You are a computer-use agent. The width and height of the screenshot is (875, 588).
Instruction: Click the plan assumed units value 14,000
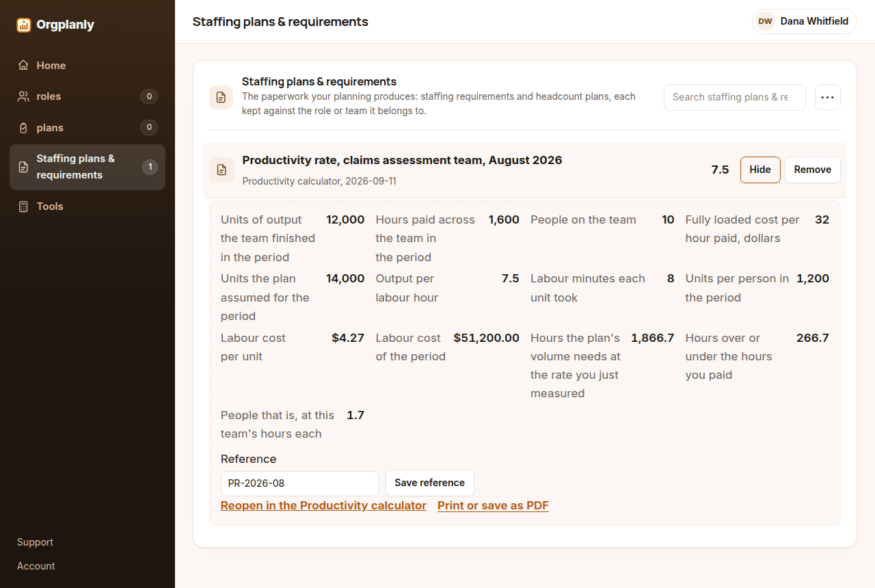click(x=345, y=278)
